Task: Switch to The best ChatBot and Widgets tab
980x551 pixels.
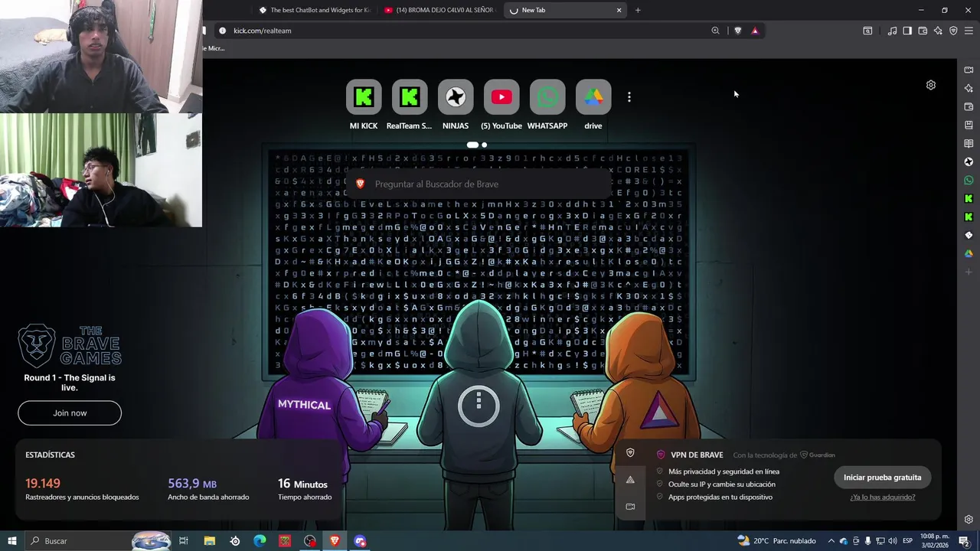Action: pos(314,10)
